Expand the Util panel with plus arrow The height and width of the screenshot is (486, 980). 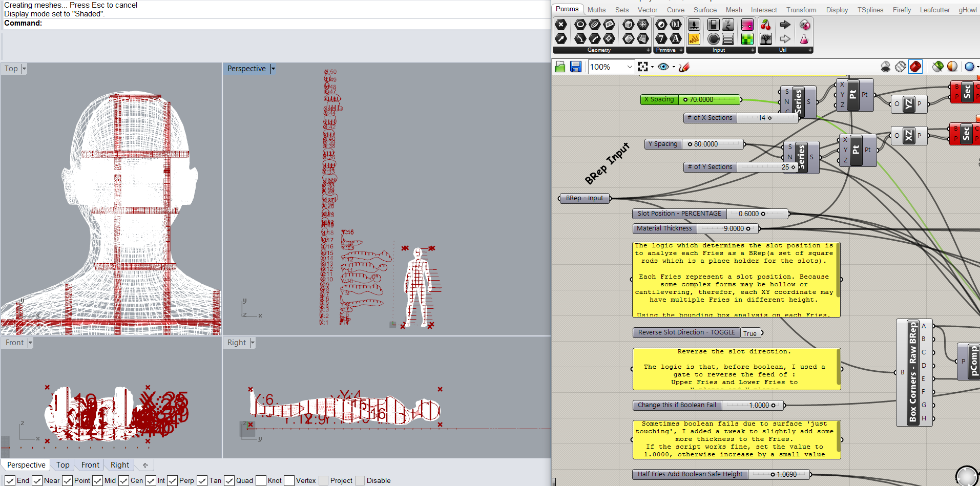coord(810,50)
